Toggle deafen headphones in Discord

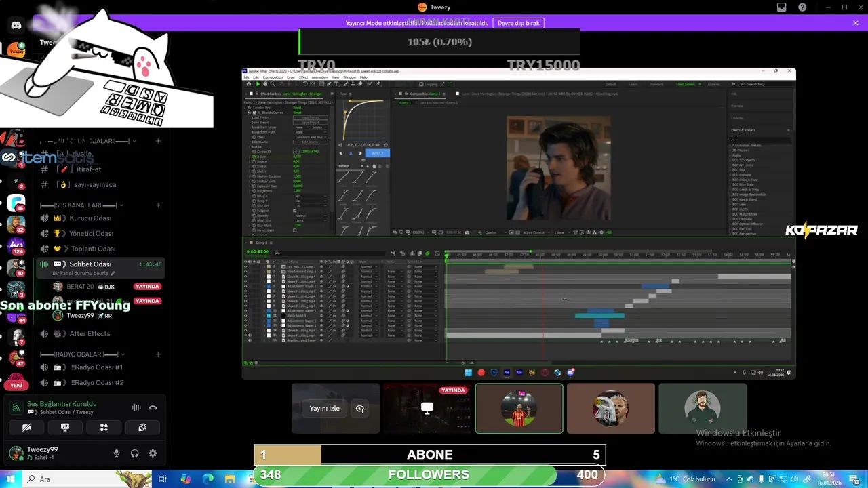pos(134,453)
